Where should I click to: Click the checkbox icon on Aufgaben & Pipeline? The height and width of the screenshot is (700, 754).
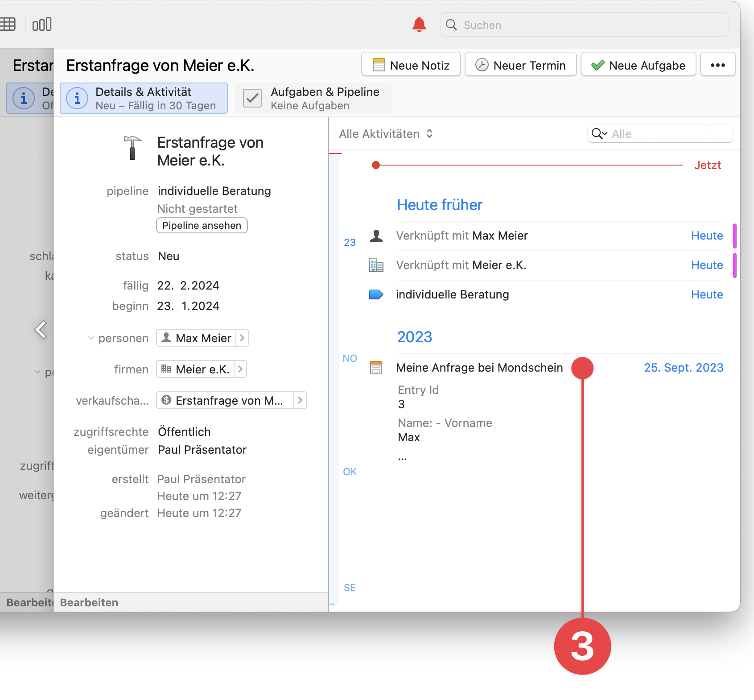[x=252, y=98]
